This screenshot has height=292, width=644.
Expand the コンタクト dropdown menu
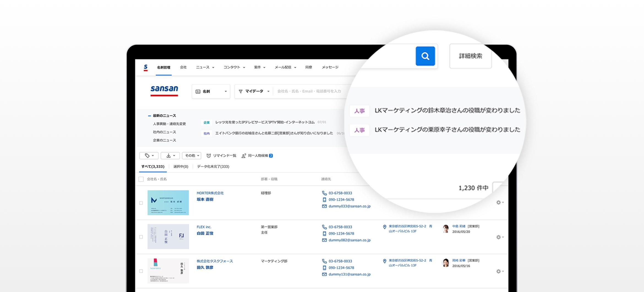234,67
